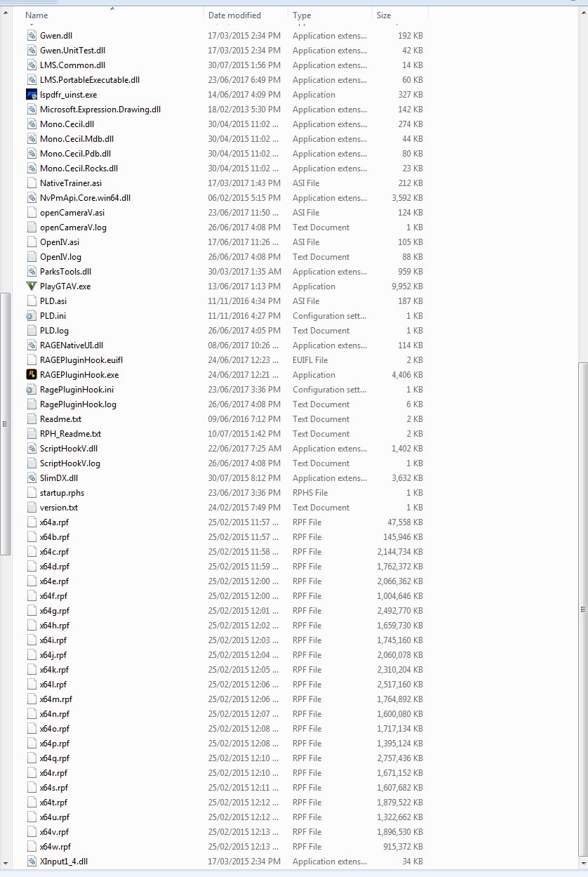
Task: Click the lspdfr_uinst.exe application icon
Action: (x=31, y=94)
